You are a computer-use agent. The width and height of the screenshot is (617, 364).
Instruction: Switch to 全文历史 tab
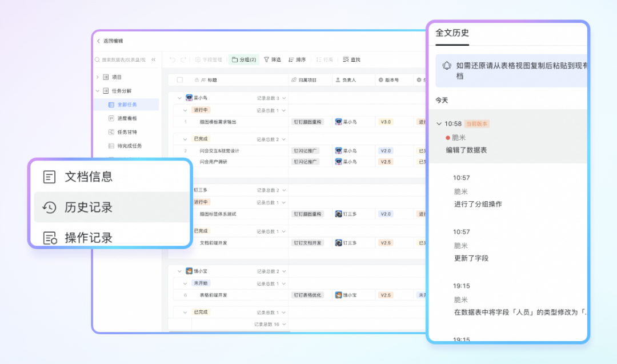[452, 33]
